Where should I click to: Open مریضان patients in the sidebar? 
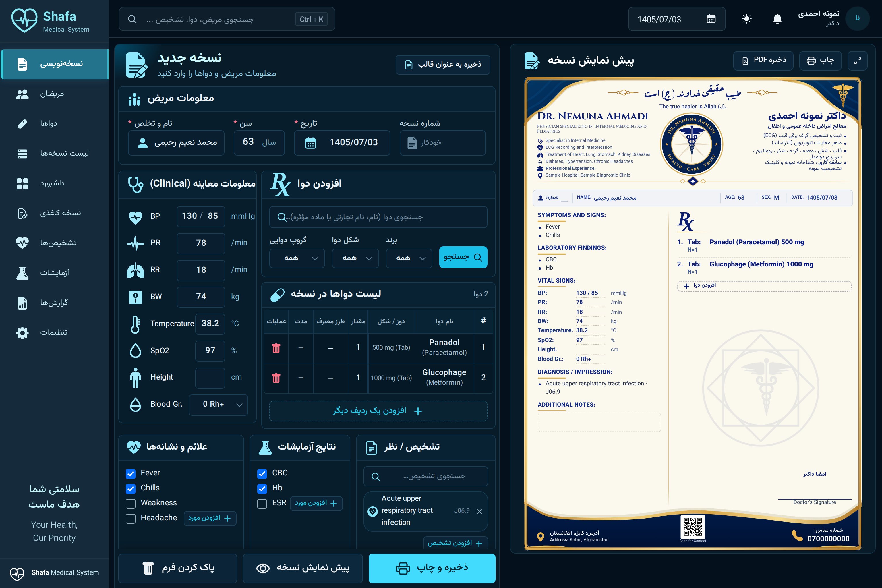tap(54, 94)
